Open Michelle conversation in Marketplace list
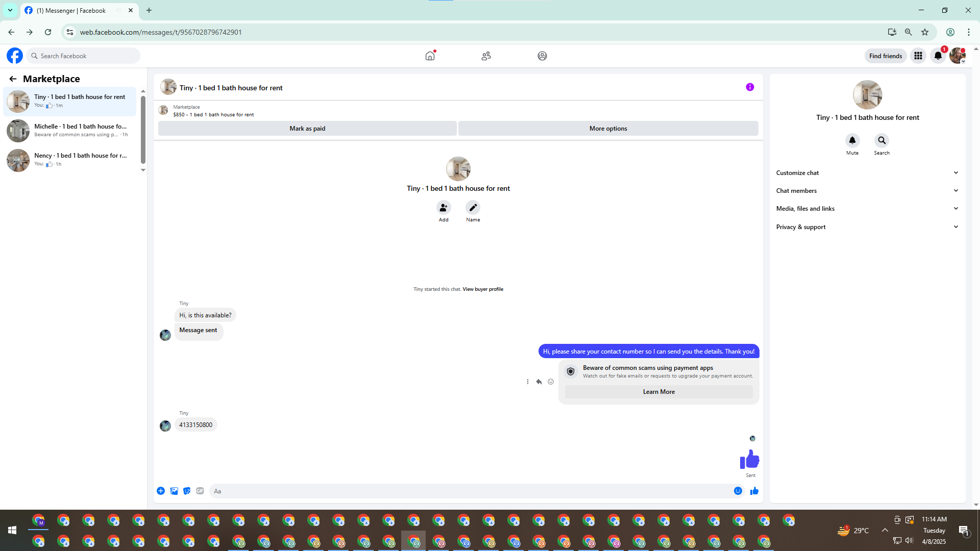980x551 pixels. (x=71, y=131)
